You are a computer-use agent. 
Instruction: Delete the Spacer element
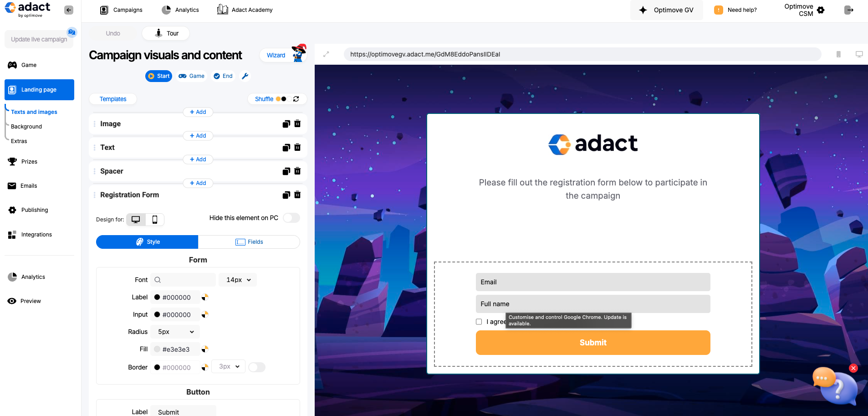[x=297, y=171]
